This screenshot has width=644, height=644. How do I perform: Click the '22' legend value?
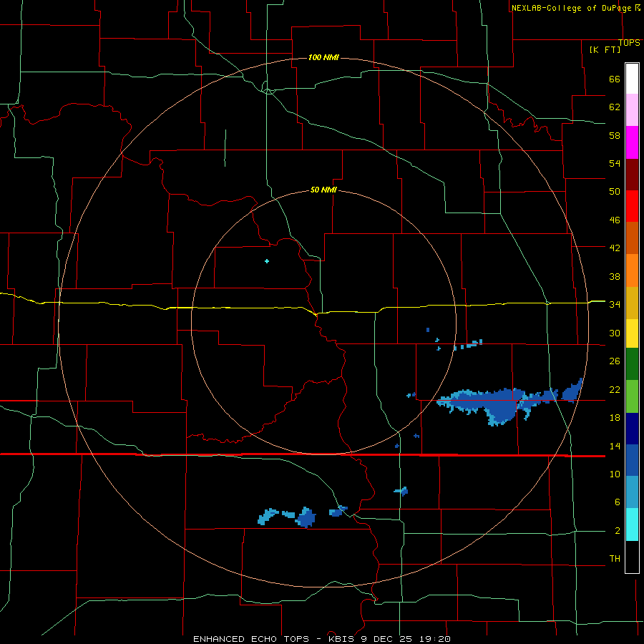pyautogui.click(x=615, y=389)
